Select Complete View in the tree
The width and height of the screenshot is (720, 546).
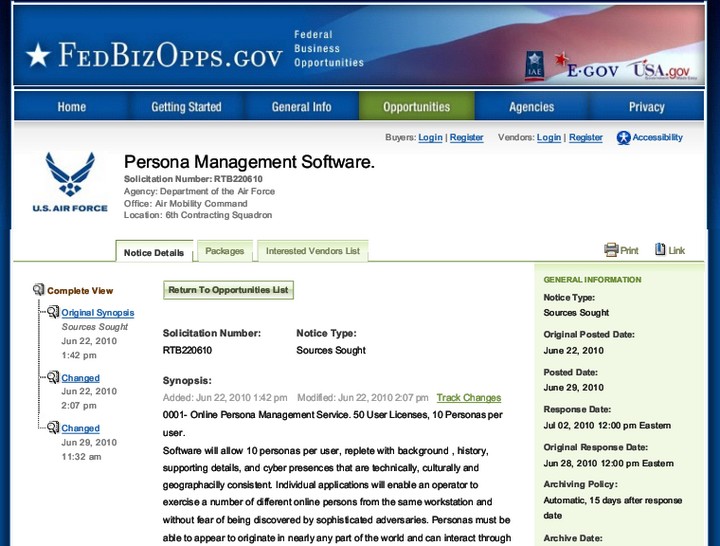coord(80,291)
